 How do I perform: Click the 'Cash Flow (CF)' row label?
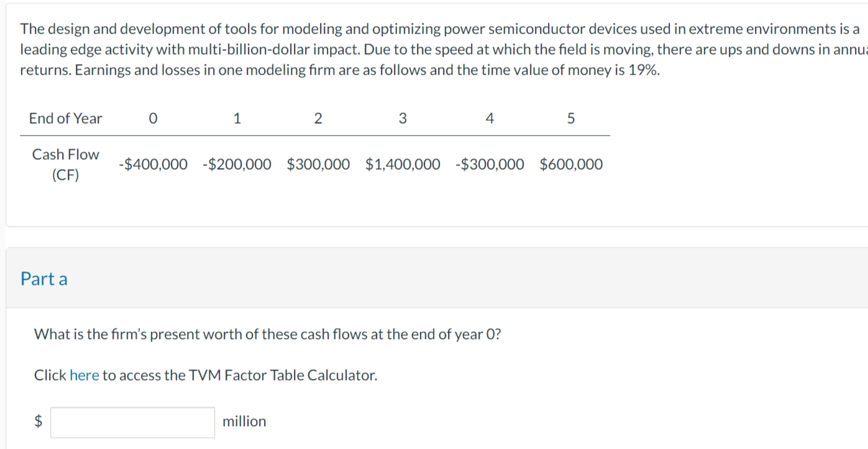[65, 164]
